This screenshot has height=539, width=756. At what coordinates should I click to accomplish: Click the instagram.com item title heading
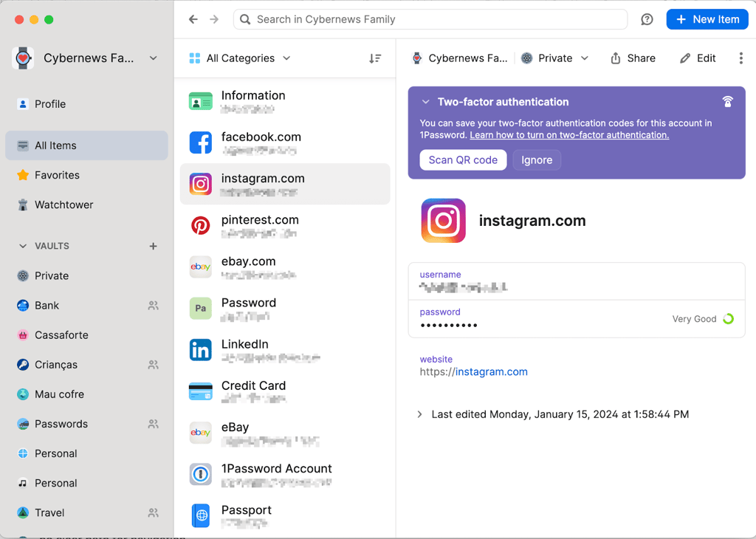532,221
